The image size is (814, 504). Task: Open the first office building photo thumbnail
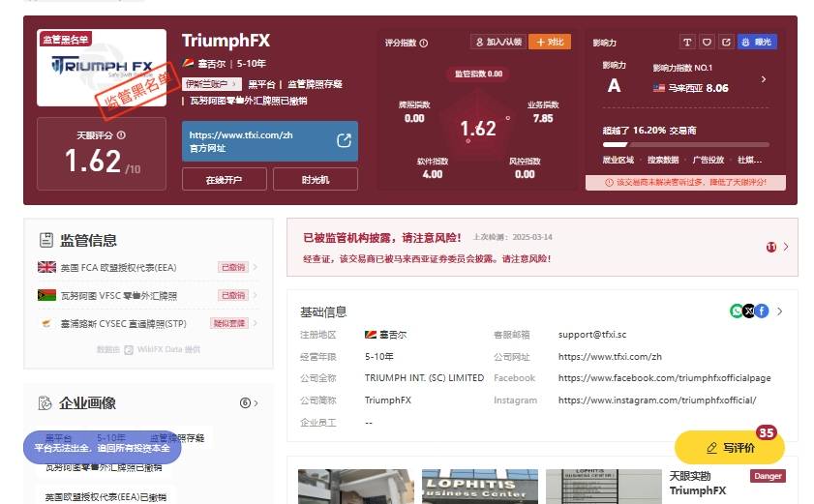(x=356, y=487)
